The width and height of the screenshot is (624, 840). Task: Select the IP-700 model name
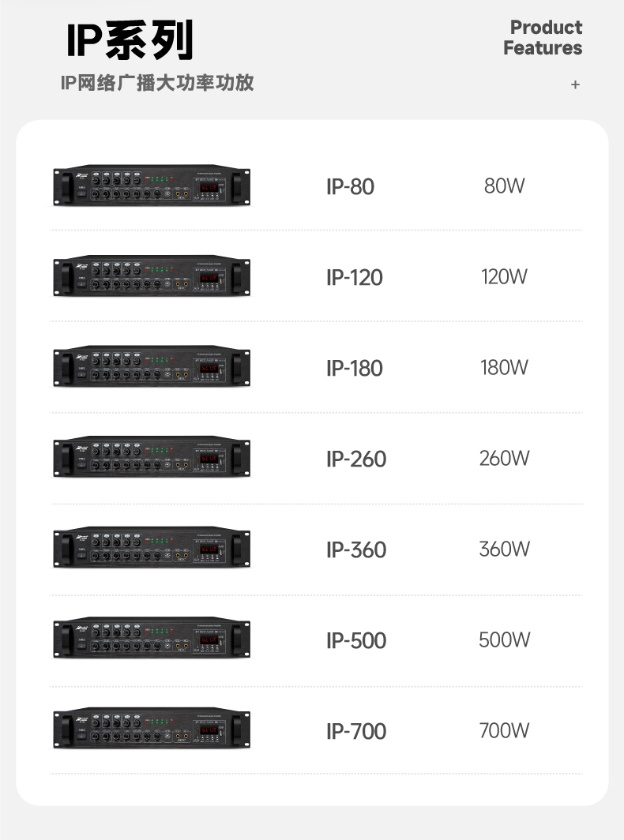point(356,731)
